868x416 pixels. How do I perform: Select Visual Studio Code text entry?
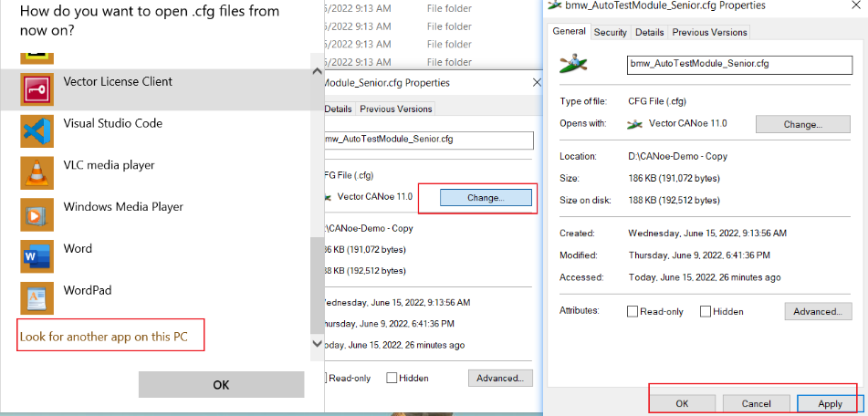coord(113,123)
